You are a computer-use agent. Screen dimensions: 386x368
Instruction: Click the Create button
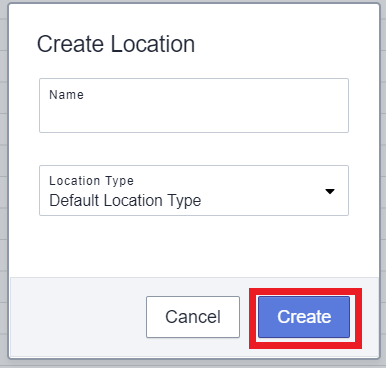pyautogui.click(x=304, y=317)
